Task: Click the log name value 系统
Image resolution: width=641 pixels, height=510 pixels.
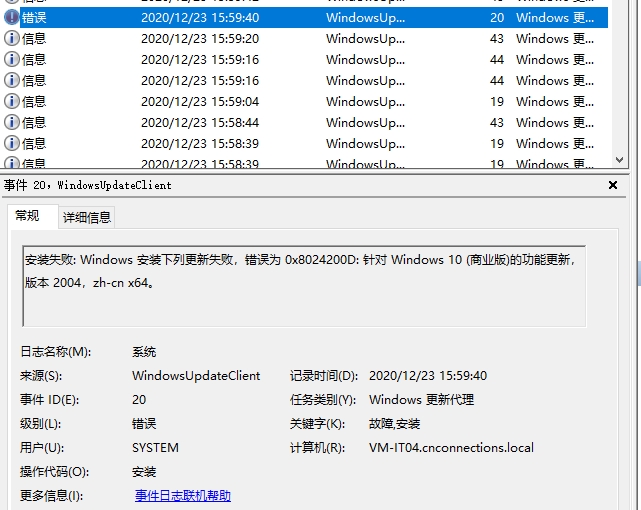Action: 144,352
